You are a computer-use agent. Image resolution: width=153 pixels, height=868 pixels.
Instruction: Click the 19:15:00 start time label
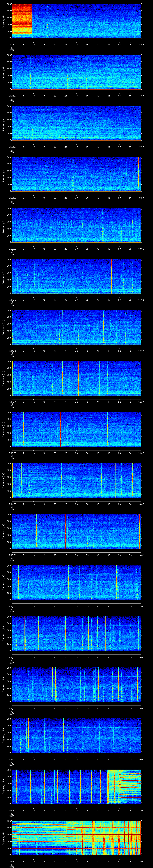(12, 555)
